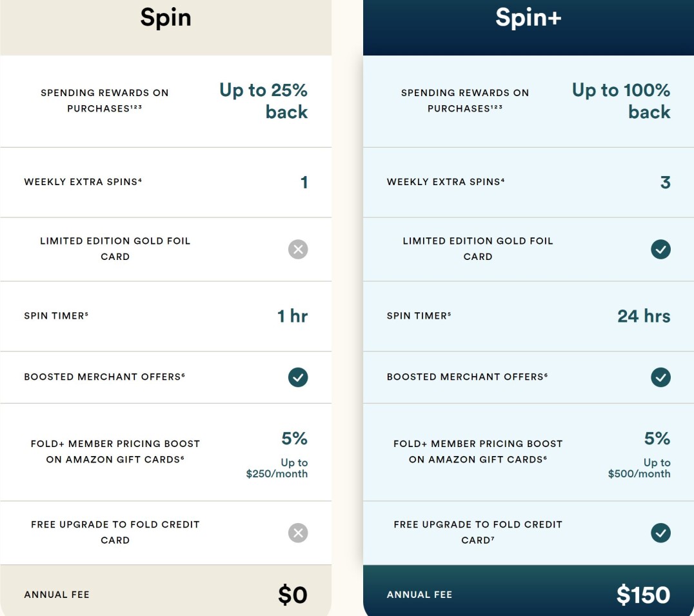
Task: Click Spin weekly extra spins value 1
Action: click(x=304, y=183)
